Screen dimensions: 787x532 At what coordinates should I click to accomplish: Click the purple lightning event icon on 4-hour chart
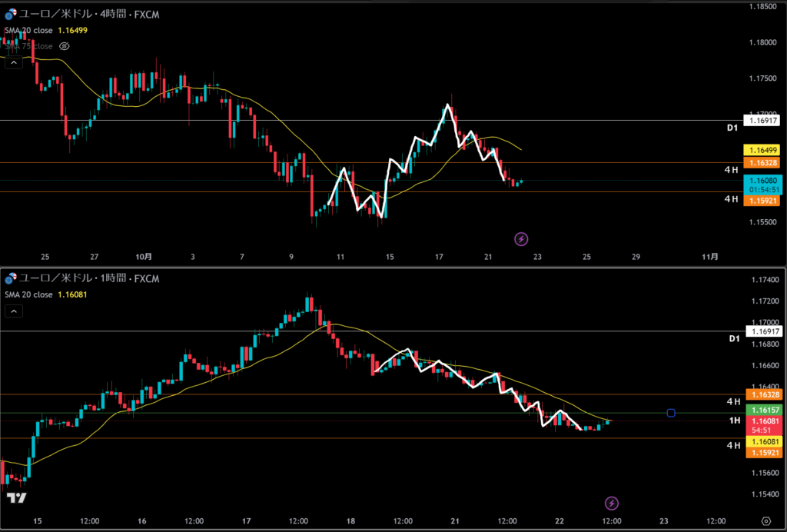521,239
